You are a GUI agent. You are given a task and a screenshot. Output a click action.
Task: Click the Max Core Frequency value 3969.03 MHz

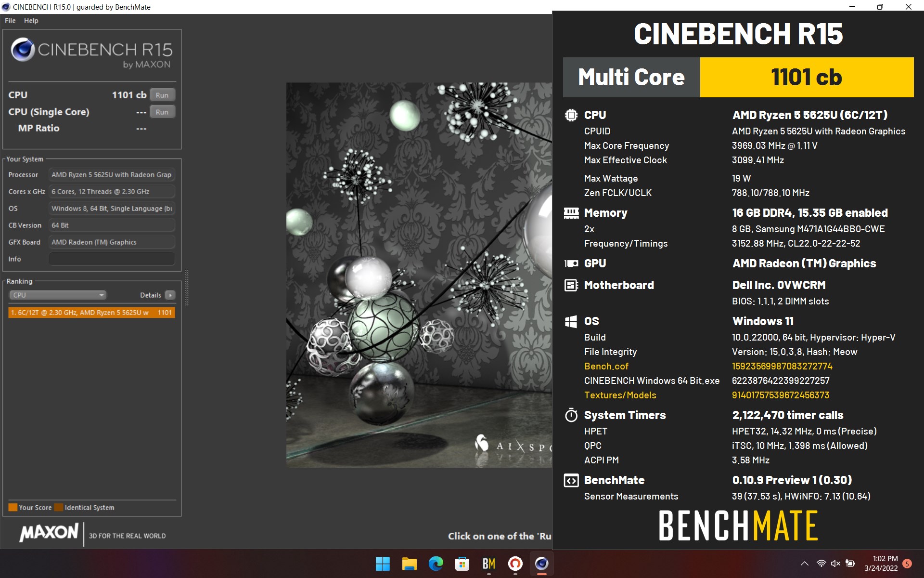coord(774,145)
